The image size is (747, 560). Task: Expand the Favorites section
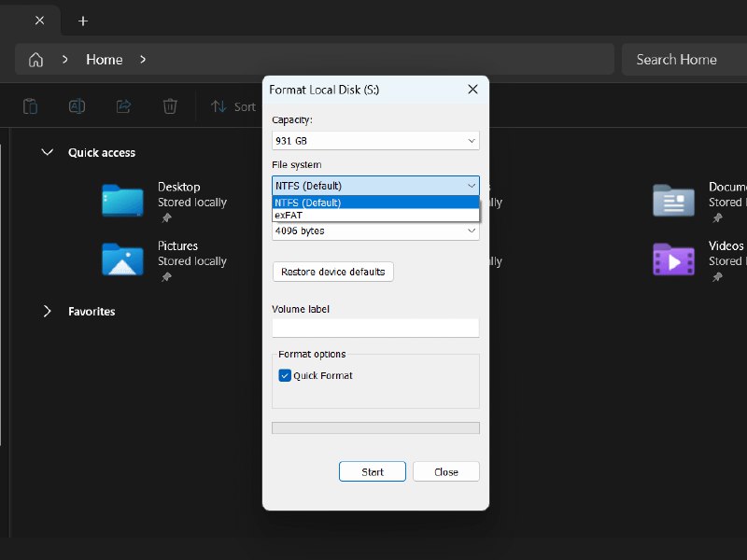point(48,312)
